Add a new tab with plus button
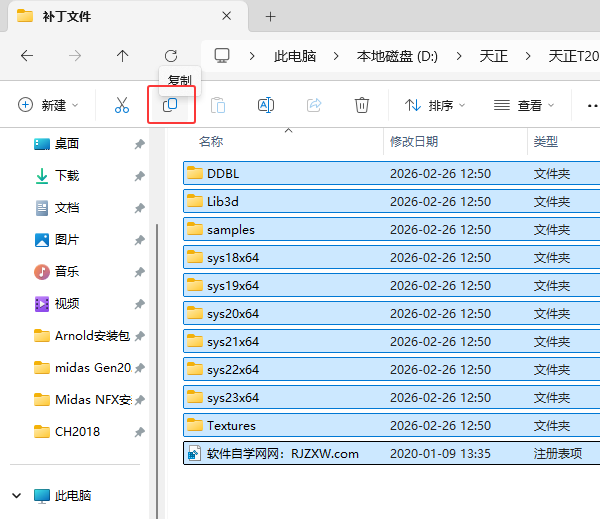The width and height of the screenshot is (600, 519). pyautogui.click(x=271, y=16)
